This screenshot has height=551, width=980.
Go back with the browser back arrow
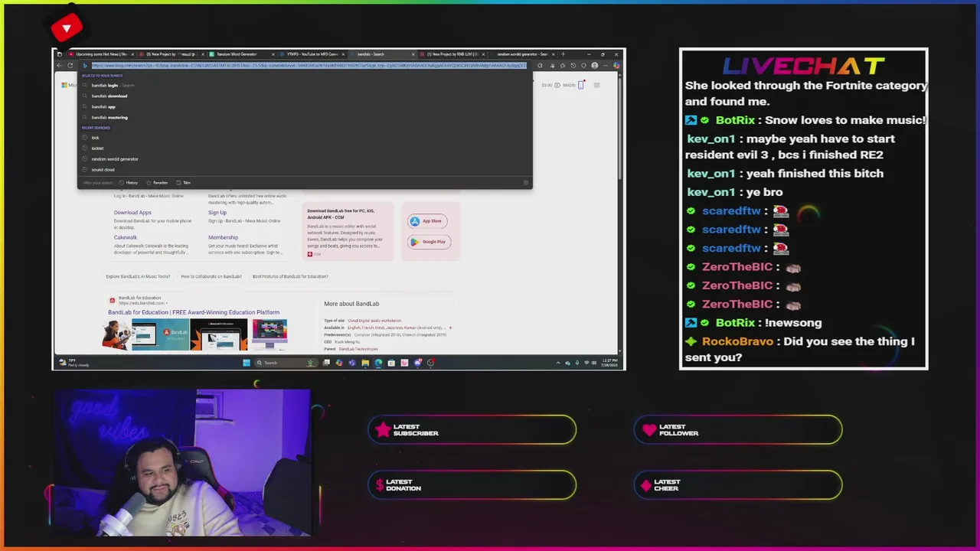(60, 65)
